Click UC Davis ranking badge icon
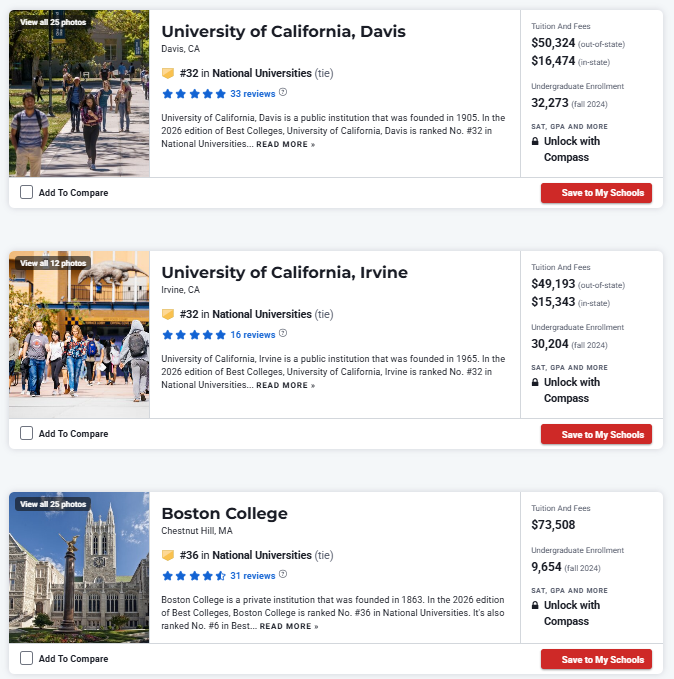Image resolution: width=674 pixels, height=679 pixels. click(168, 73)
